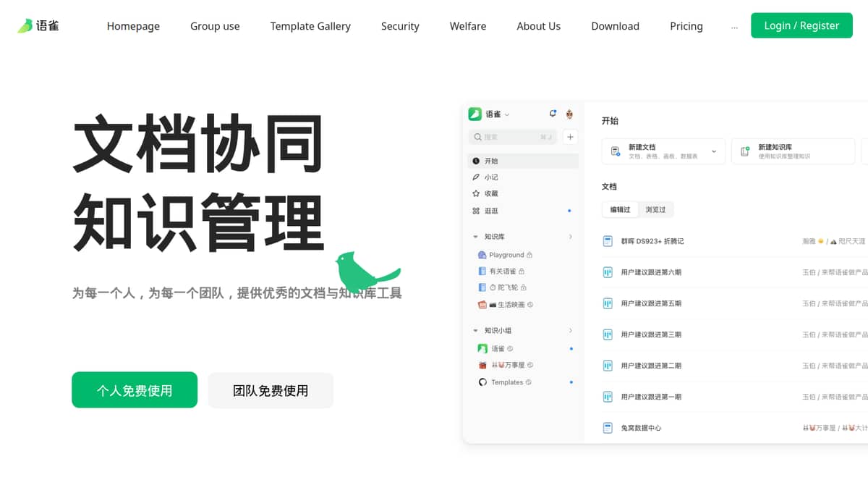Open the 有关语雀 book icon
Image resolution: width=868 pixels, height=488 pixels.
[x=482, y=271]
